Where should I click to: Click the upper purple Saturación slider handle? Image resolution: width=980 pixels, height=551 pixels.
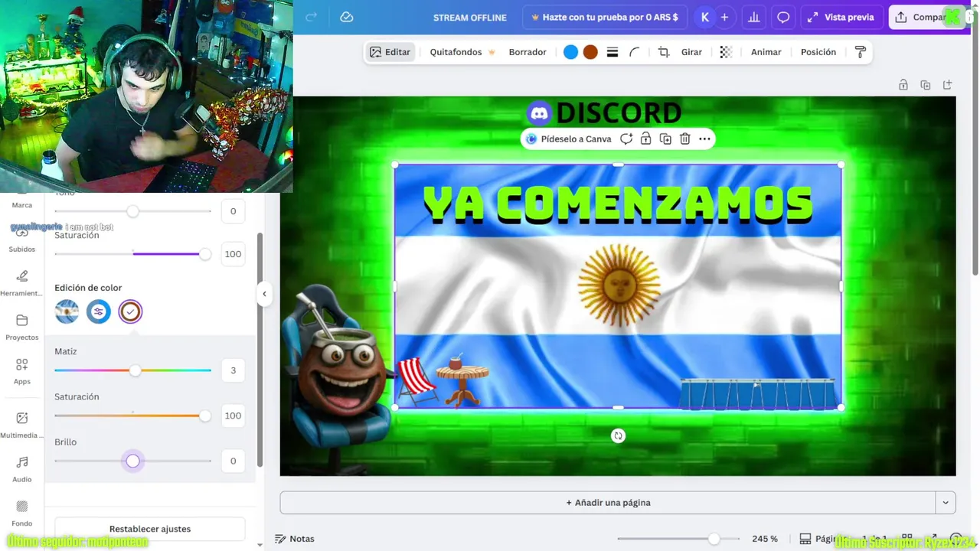point(205,254)
